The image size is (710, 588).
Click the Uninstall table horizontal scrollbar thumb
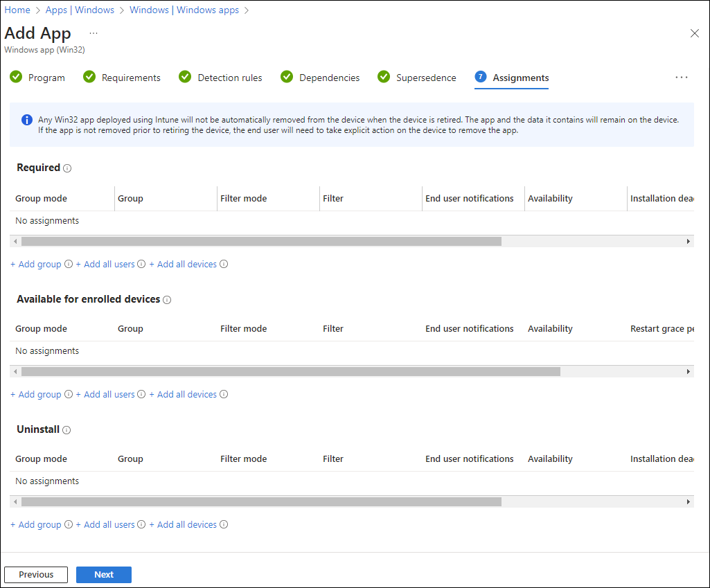261,501
